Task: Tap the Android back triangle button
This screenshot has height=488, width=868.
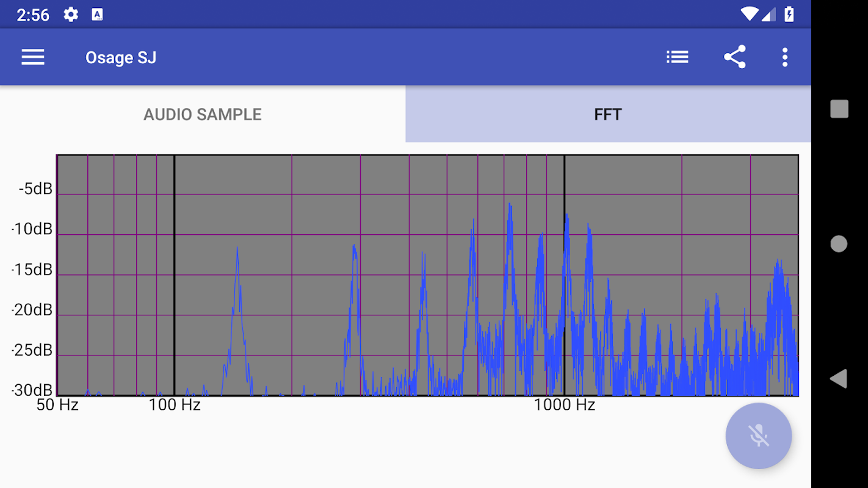Action: point(839,378)
